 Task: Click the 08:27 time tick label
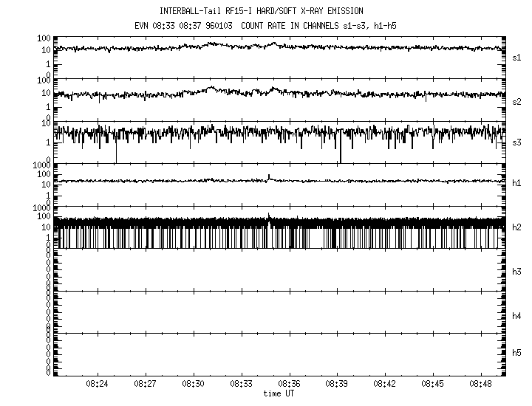click(145, 385)
